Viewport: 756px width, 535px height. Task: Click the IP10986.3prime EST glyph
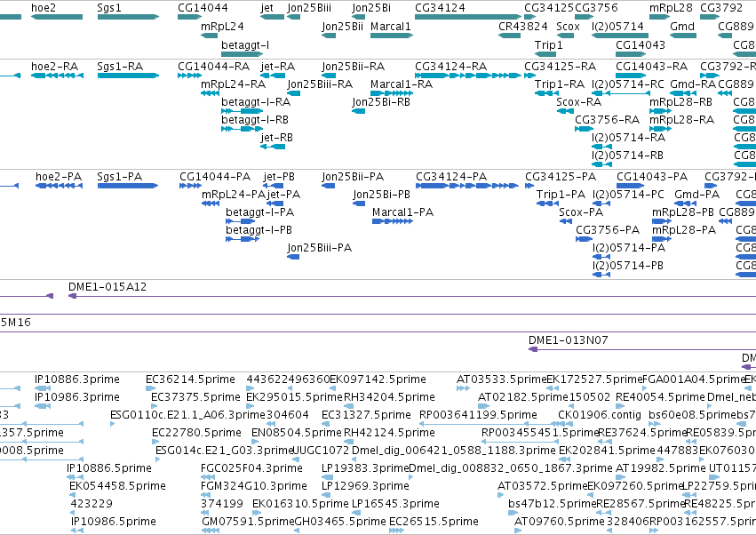pyautogui.click(x=43, y=406)
